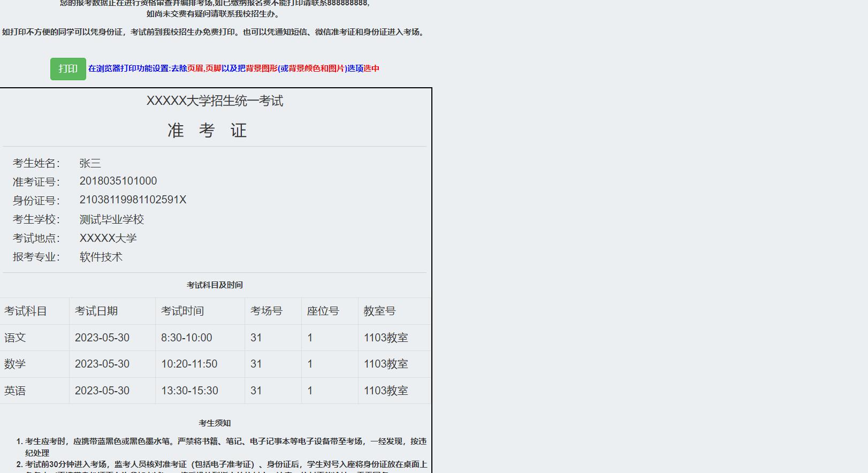Viewport: 868px width, 473px height.
Task: Click the 考生学校 label
Action: tap(36, 219)
